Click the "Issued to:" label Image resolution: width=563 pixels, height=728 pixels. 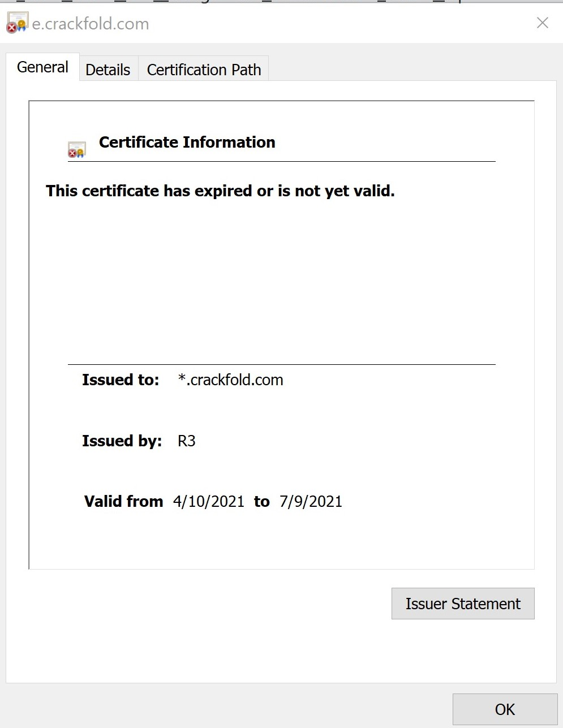coord(121,380)
